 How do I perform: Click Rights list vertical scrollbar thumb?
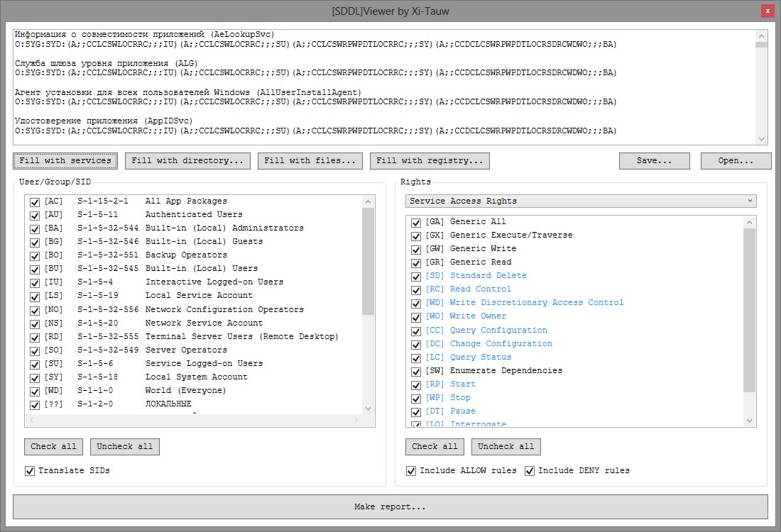click(749, 310)
